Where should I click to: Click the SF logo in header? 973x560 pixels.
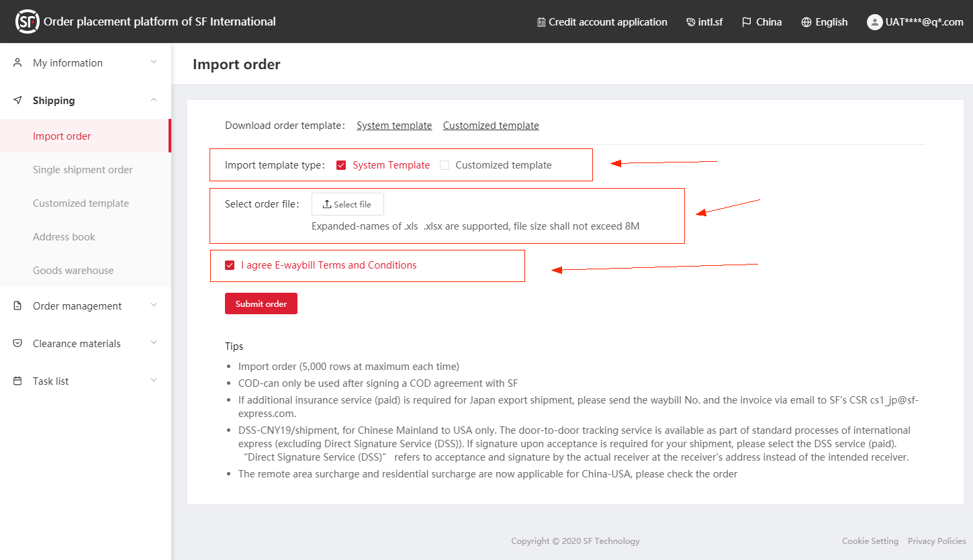click(x=27, y=21)
